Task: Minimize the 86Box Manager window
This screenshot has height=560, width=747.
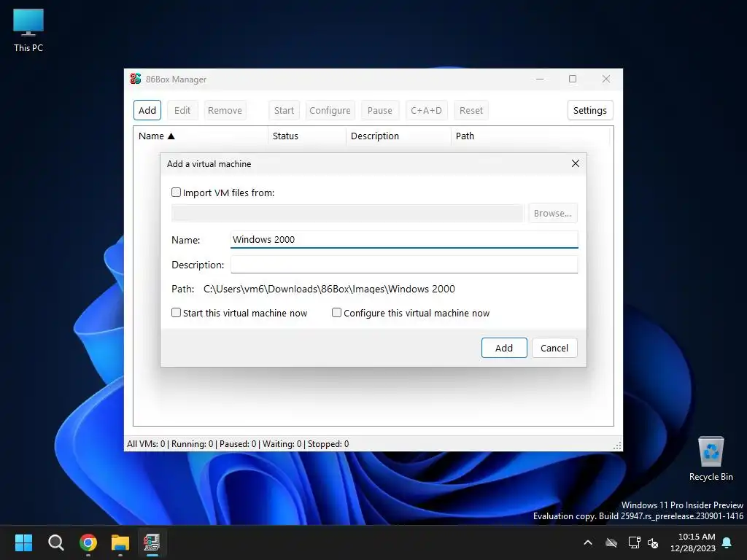Action: coord(540,79)
